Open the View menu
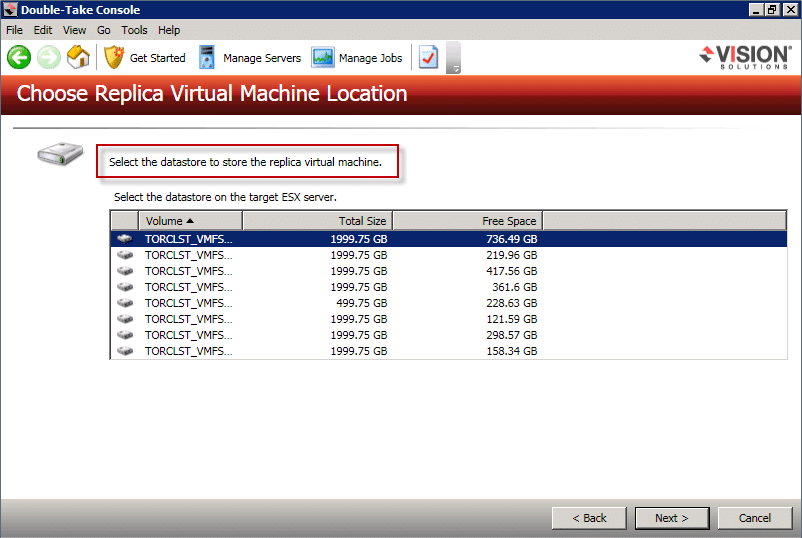Image resolution: width=802 pixels, height=538 pixels. point(75,30)
